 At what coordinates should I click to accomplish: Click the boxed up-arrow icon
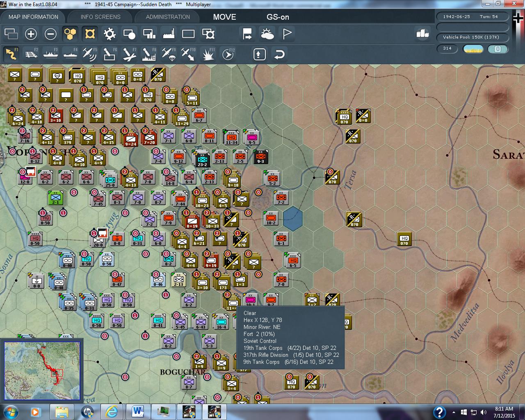[x=259, y=54]
